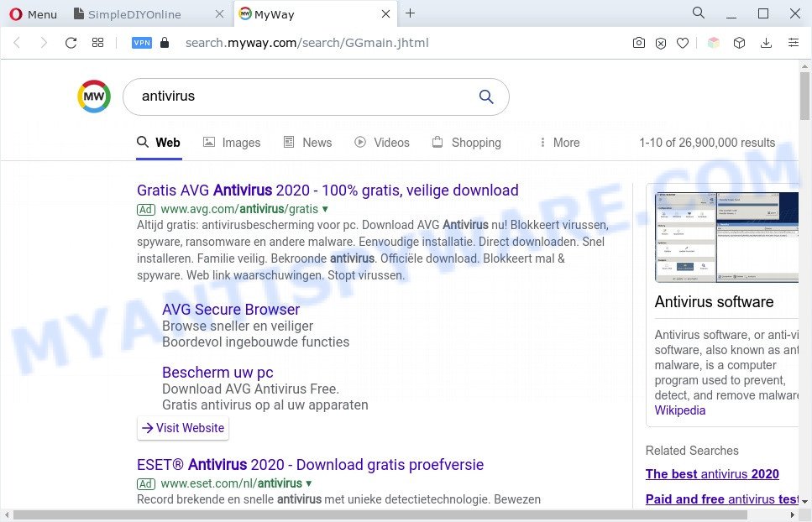Open Gratis AVG Antivirus 2020 ad link
812x522 pixels.
click(327, 190)
